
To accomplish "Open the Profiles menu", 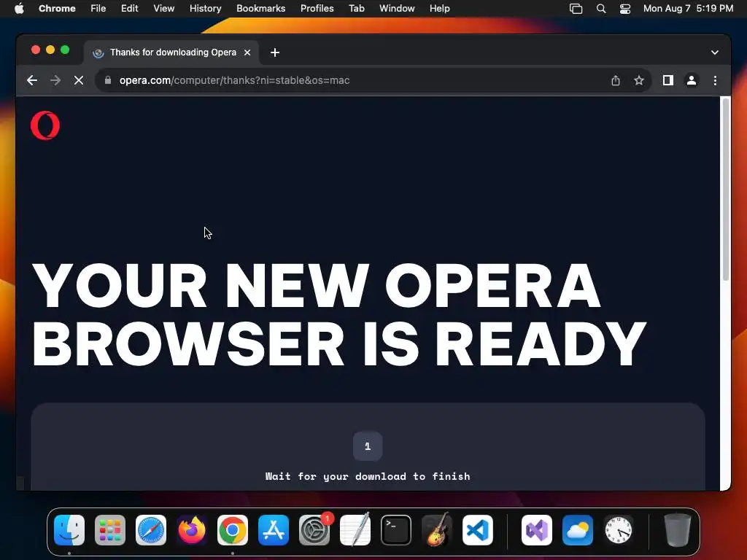I will (317, 9).
